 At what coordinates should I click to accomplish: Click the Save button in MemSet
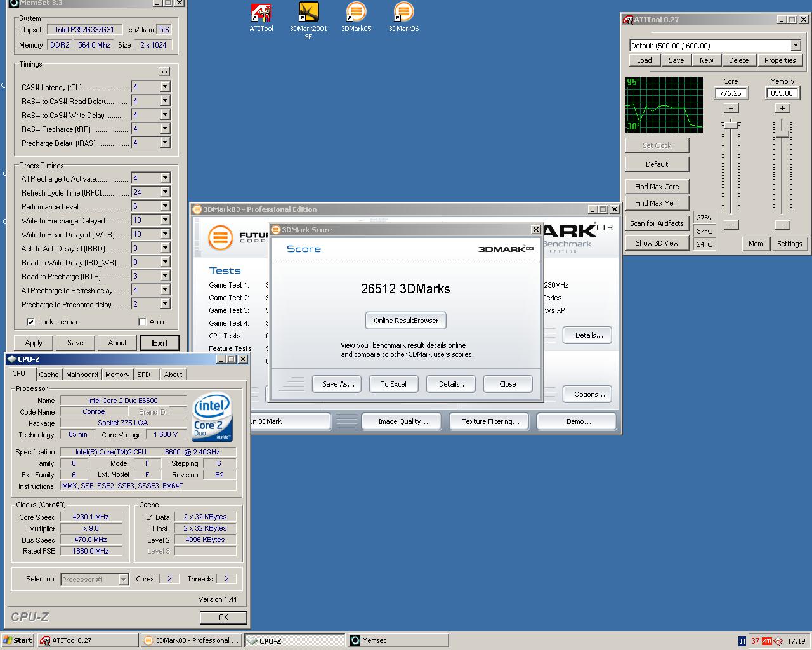(75, 343)
